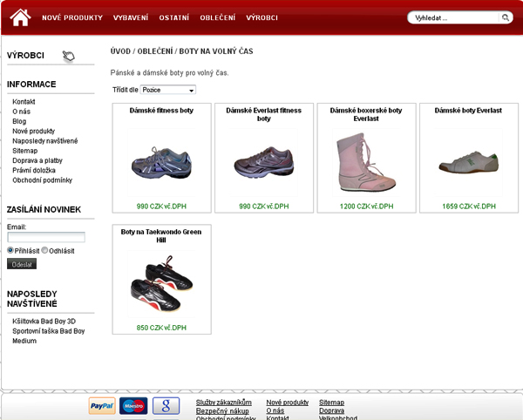
Task: Open Sitemap link in sidebar
Action: point(25,151)
